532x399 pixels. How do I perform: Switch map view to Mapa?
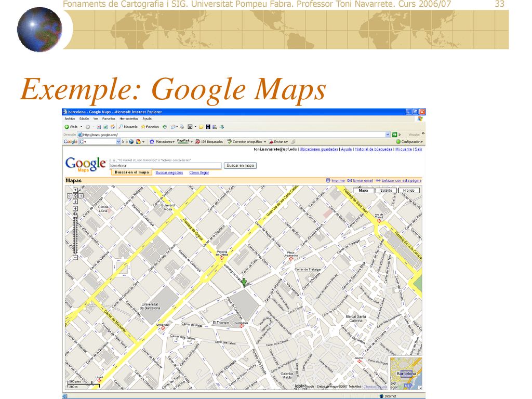tap(363, 191)
